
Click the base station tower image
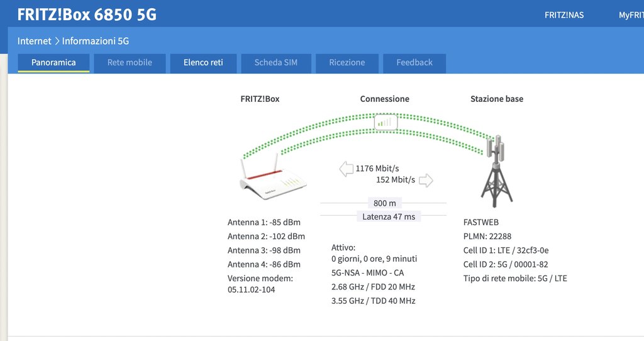[497, 171]
